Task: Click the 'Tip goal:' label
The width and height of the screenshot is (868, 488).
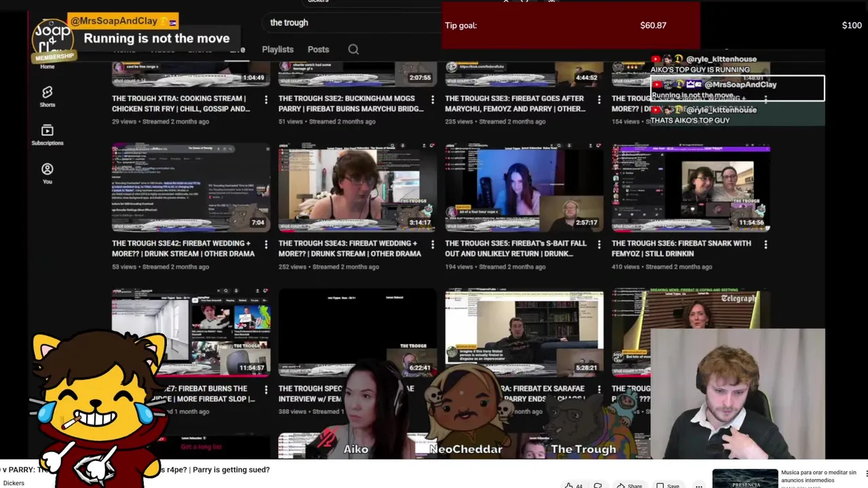Action: 460,26
